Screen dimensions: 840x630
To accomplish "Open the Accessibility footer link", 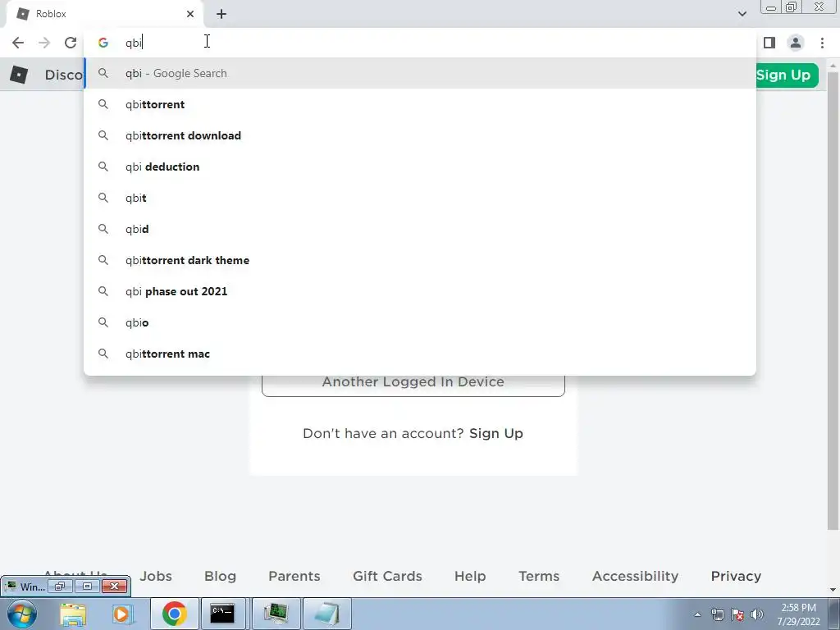I will [x=636, y=576].
